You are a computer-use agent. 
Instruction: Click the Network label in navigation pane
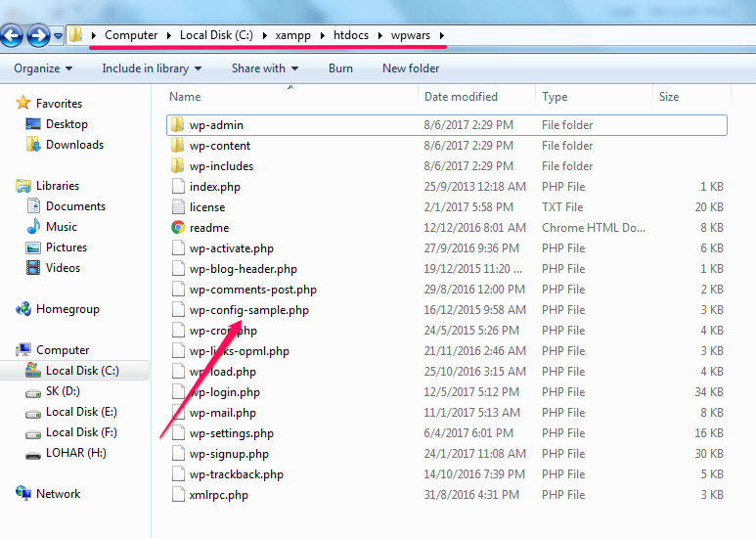[59, 494]
